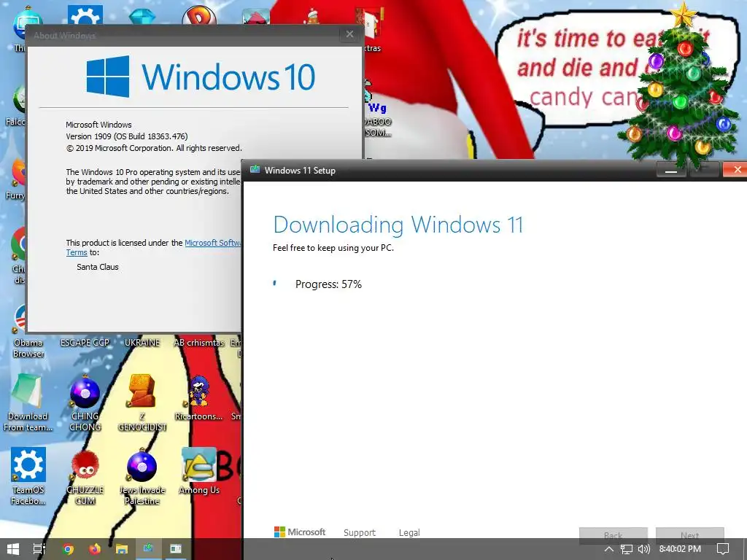Switch to Windows 11 Setup taskbar button
This screenshot has height=560, width=747.
(x=149, y=549)
